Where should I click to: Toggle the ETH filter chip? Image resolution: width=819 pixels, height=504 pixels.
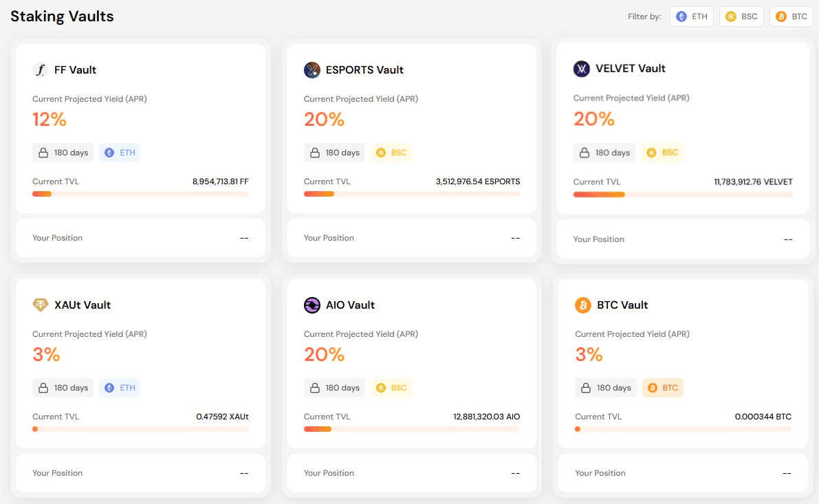click(x=691, y=16)
